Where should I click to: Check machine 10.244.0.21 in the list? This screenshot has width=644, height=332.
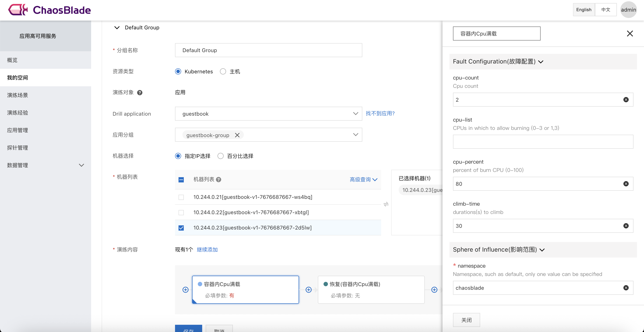[x=181, y=197]
